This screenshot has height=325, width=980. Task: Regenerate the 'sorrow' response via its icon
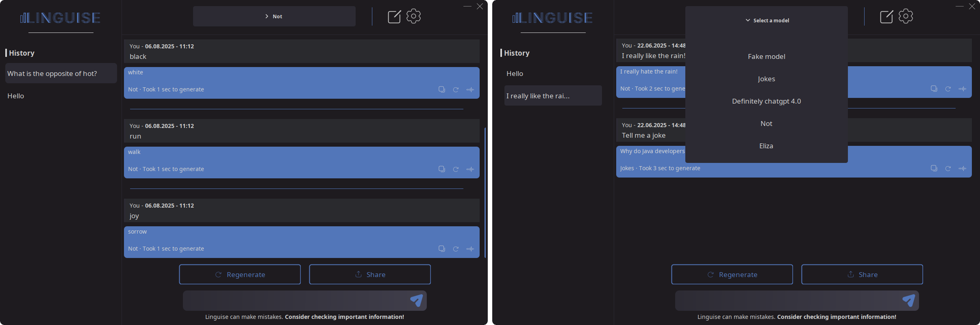point(456,249)
